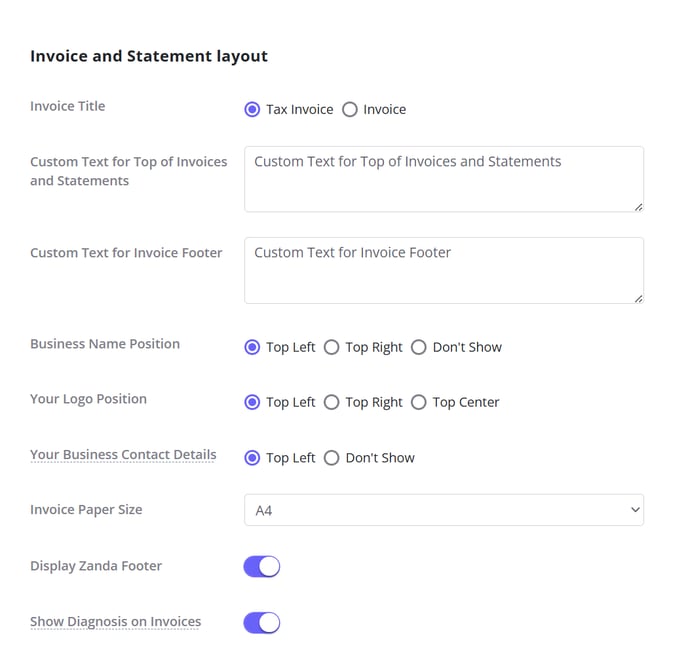The width and height of the screenshot is (688, 670).
Task: Set Business Name Position to Top Right
Action: tap(331, 347)
